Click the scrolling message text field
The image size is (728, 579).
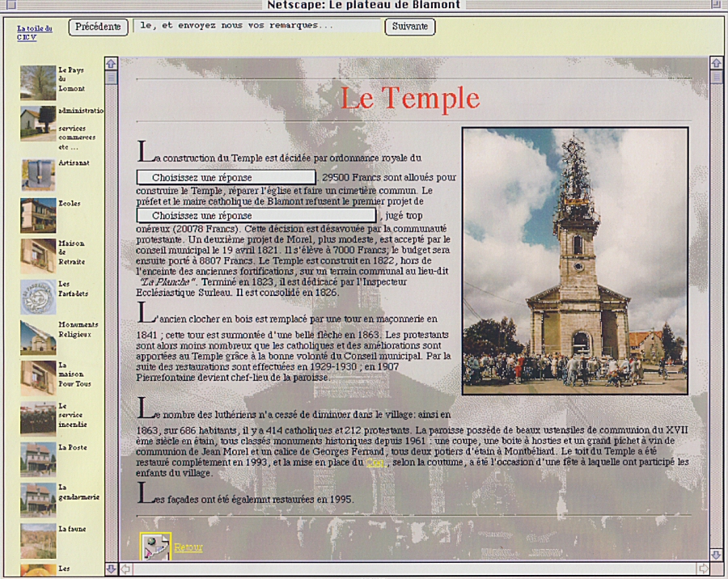[256, 26]
